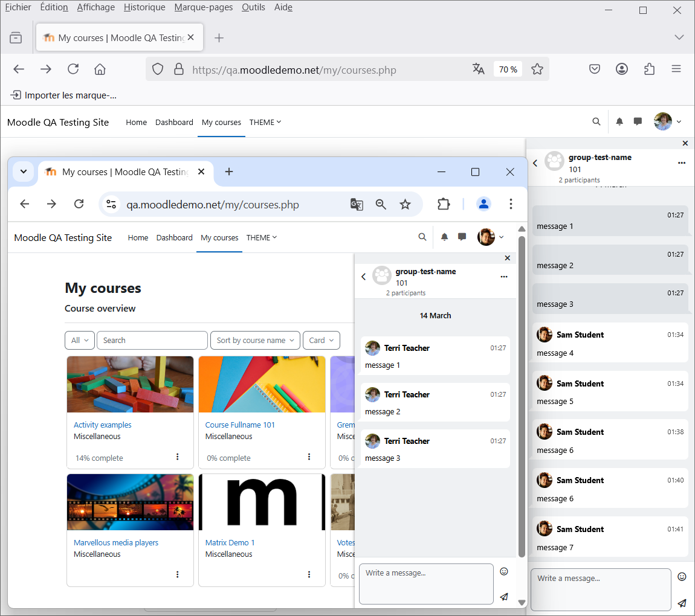Open Firefox extensions puzzle icon
This screenshot has width=695, height=616.
[649, 69]
